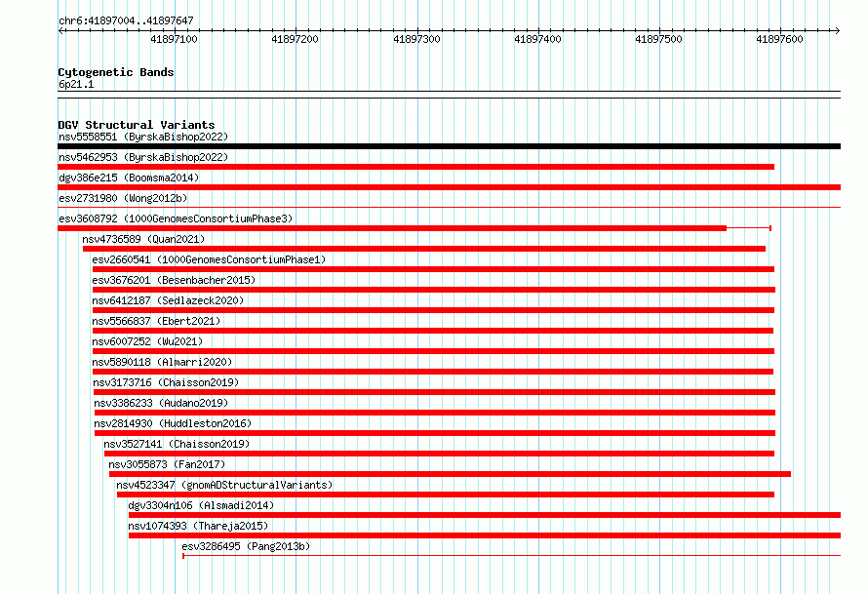Screen dimensions: 868x594
Task: Click the red esv3676201 variant bar
Action: [x=434, y=290]
